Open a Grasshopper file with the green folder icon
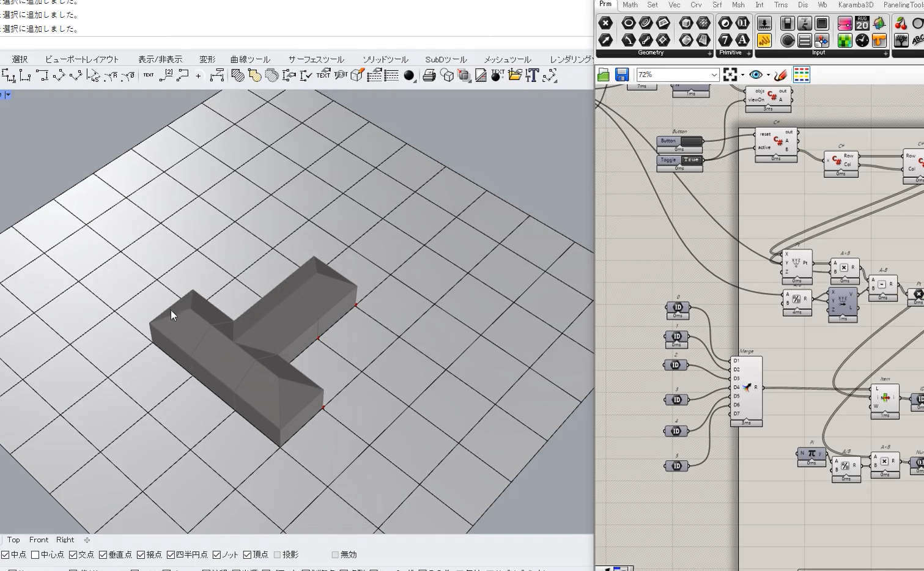924x571 pixels. pyautogui.click(x=604, y=75)
